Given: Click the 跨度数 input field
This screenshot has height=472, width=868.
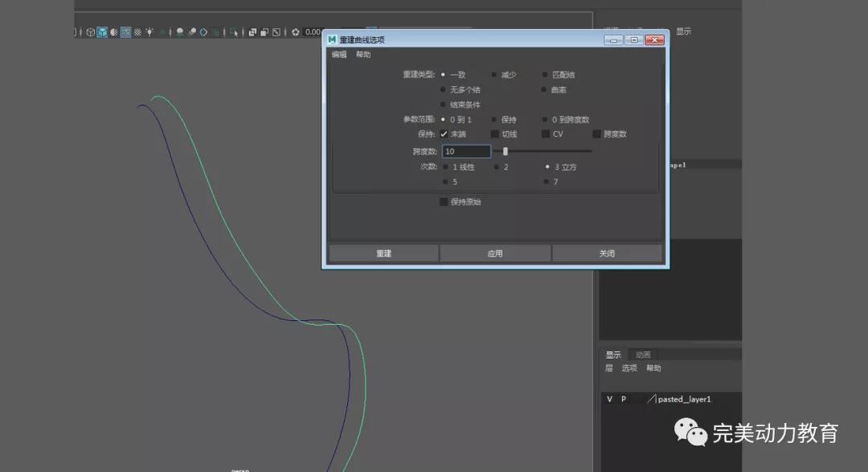Looking at the screenshot, I should (465, 151).
